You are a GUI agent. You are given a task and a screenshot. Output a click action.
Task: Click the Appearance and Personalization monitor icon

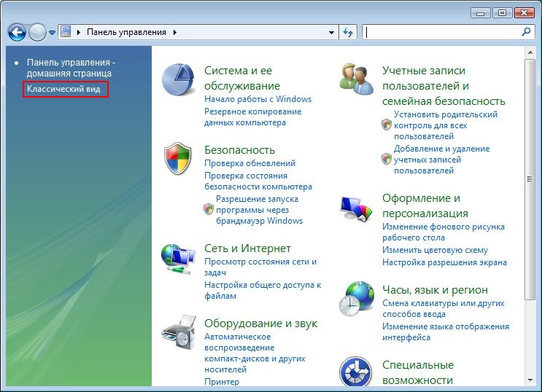point(357,208)
